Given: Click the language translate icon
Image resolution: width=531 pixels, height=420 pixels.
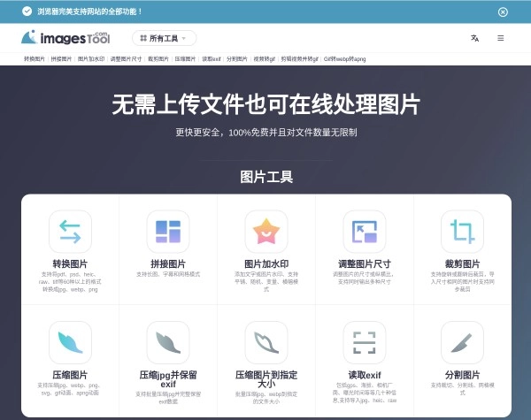Looking at the screenshot, I should point(475,38).
